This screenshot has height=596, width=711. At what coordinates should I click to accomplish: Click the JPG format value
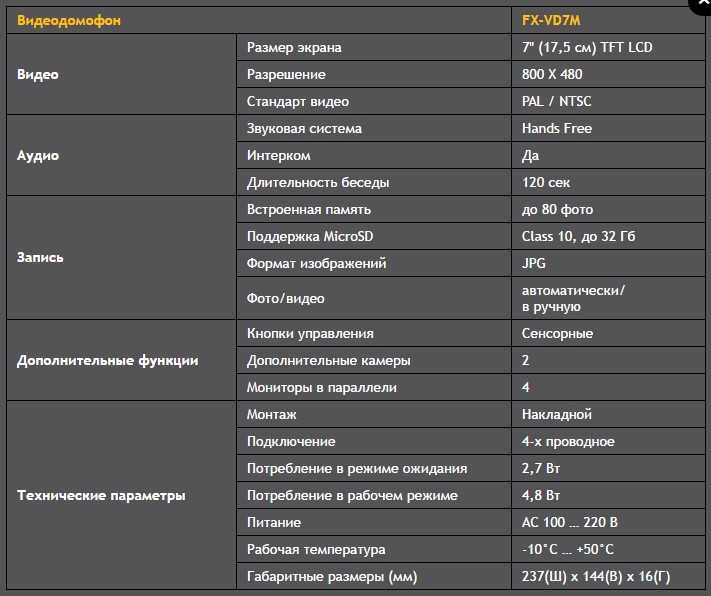coord(533,264)
